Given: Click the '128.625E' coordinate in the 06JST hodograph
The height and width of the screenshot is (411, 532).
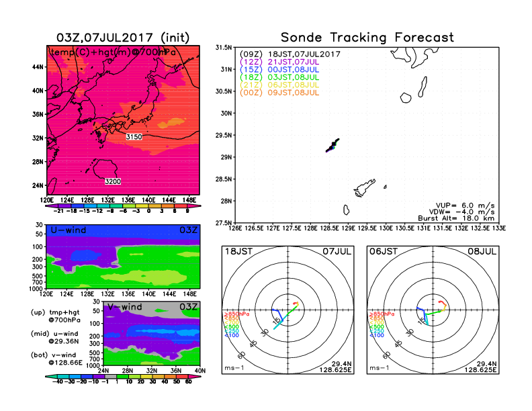Looking at the screenshot, I should 480,369.
